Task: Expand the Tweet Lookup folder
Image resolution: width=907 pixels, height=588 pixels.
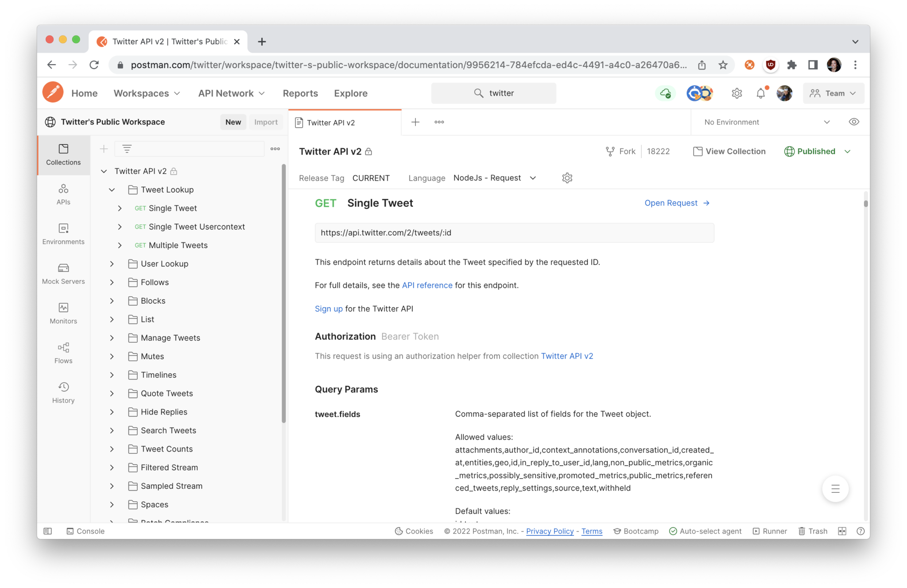Action: coord(112,189)
